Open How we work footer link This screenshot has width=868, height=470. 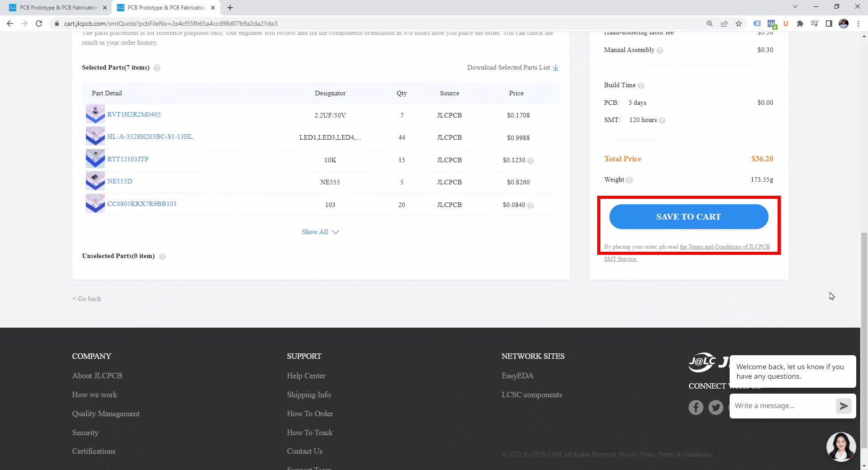pos(94,395)
